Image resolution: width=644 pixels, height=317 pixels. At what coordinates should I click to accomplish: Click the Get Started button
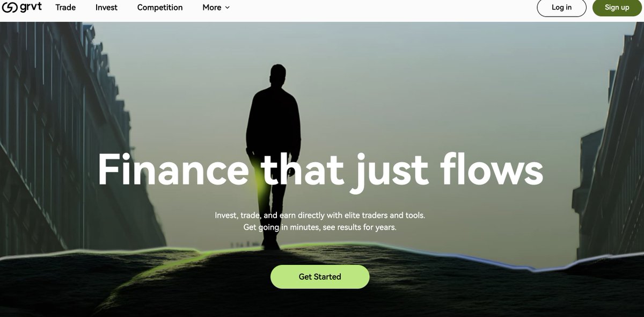[320, 277]
